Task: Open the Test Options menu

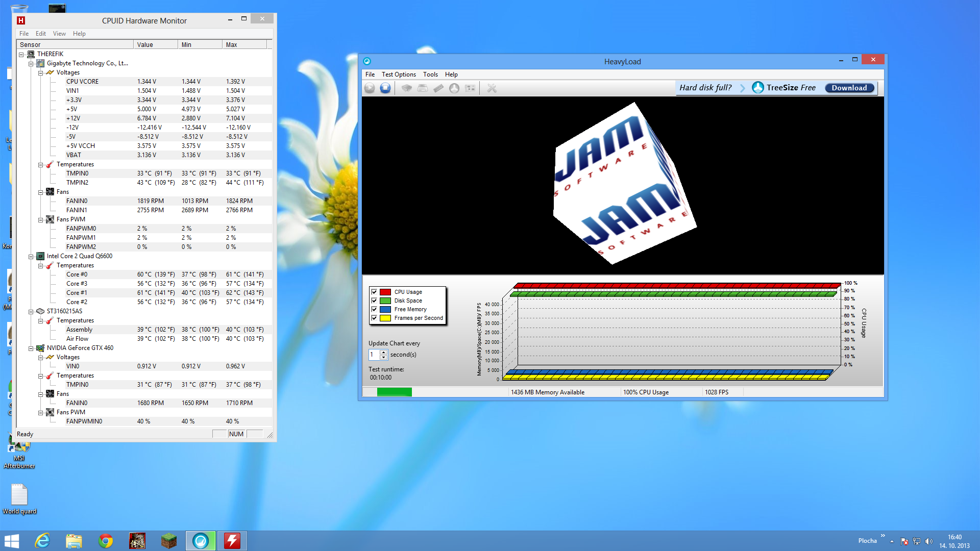Action: (398, 74)
